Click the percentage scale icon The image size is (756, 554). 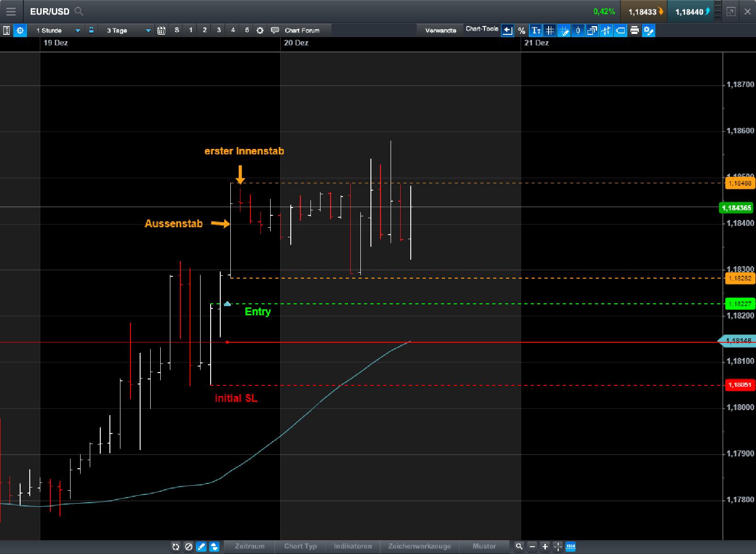pyautogui.click(x=521, y=30)
